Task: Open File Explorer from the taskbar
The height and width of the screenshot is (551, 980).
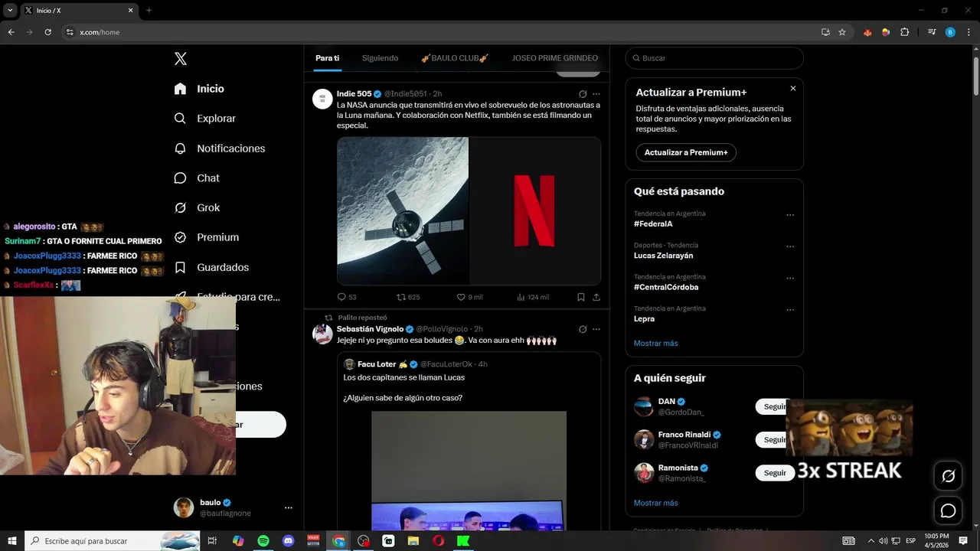Action: click(413, 541)
